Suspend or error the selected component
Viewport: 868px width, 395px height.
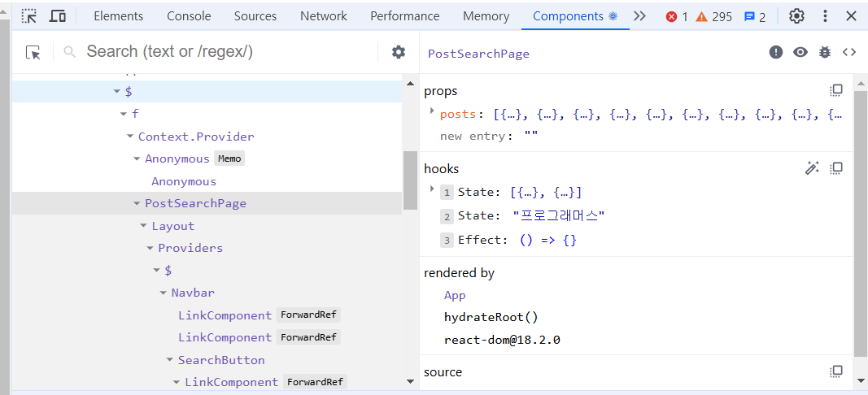pyautogui.click(x=776, y=53)
